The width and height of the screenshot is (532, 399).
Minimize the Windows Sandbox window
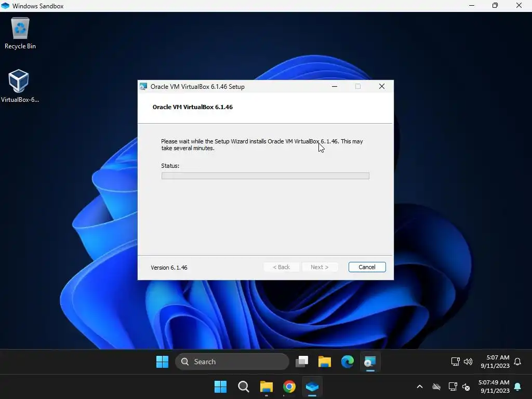[x=472, y=6]
